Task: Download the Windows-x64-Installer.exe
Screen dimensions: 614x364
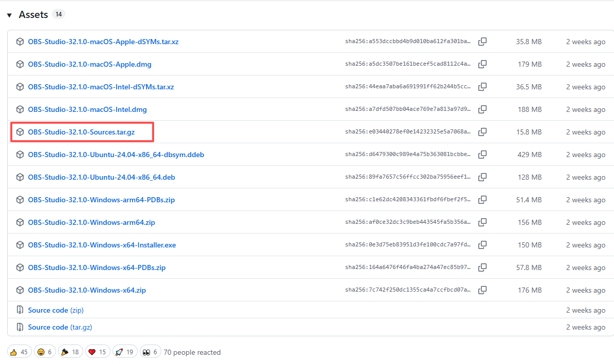Action: click(102, 245)
